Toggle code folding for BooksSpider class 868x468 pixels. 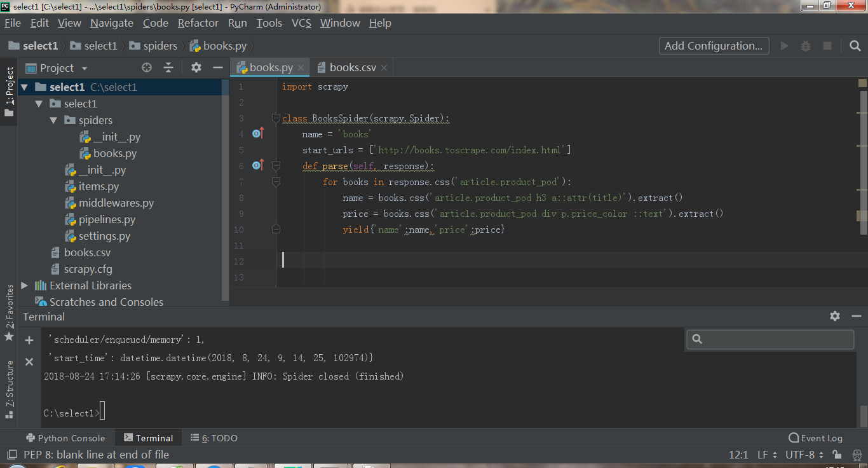276,118
